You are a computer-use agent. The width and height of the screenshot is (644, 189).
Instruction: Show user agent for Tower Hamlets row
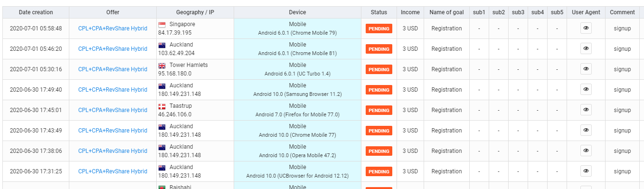[x=586, y=69]
